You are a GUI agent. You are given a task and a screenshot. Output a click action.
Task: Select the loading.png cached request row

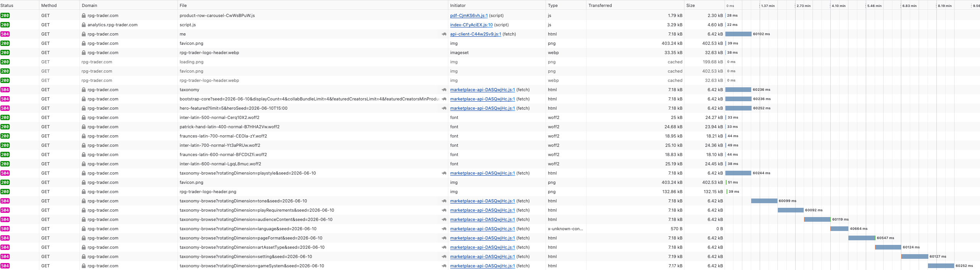tap(490, 62)
